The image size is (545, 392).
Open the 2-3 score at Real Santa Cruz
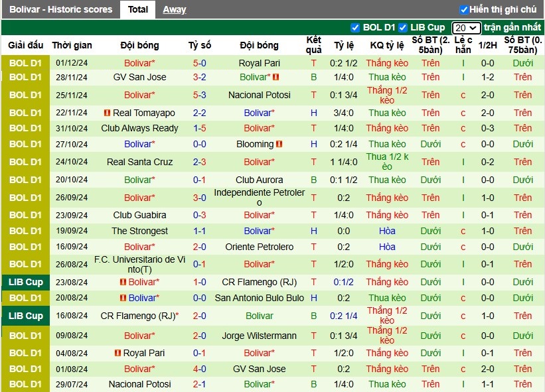[200, 162]
